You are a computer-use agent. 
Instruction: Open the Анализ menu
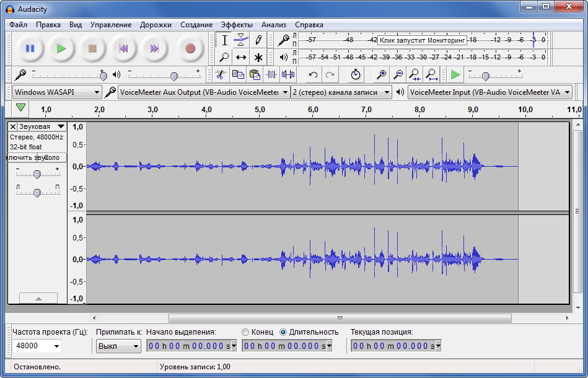(x=274, y=25)
